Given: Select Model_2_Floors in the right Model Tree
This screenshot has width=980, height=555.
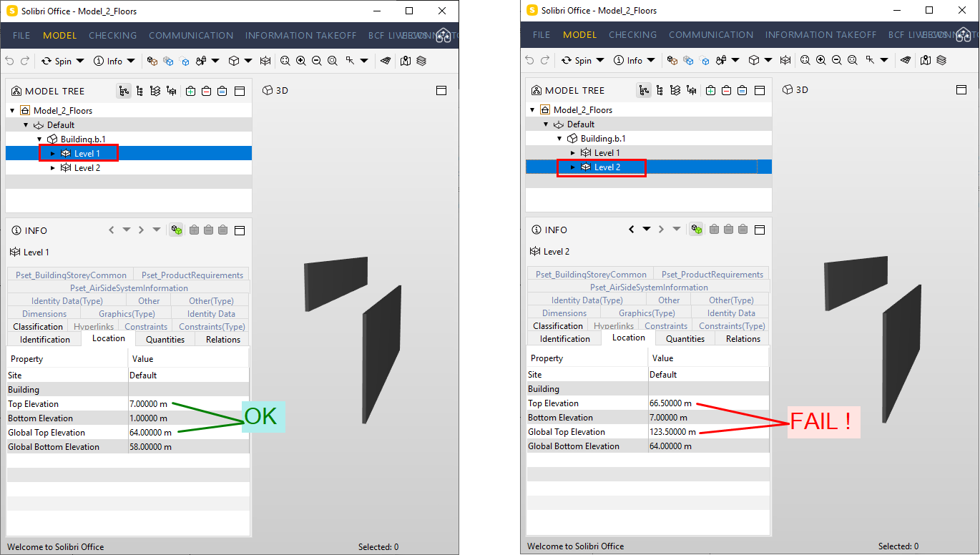Looking at the screenshot, I should (583, 110).
